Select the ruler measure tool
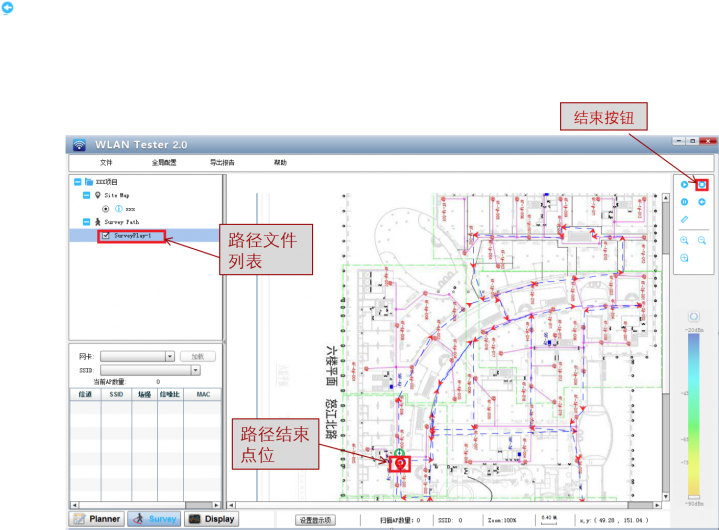The image size is (719, 530). (x=684, y=219)
